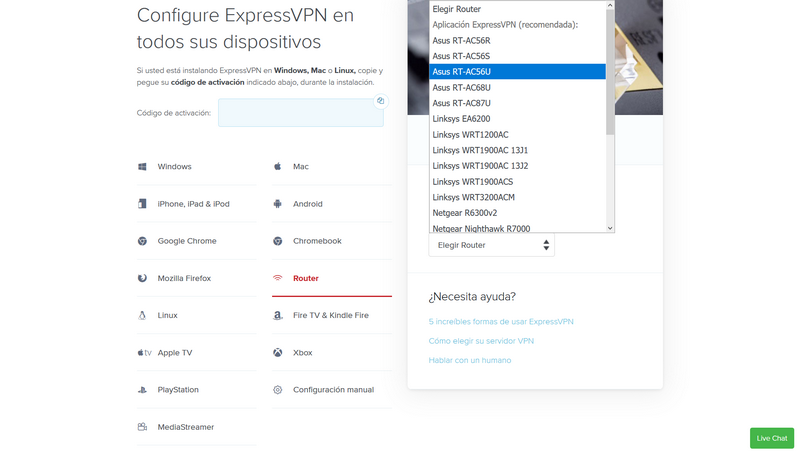Select Linksys WRT3200ACM option
This screenshot has width=800, height=454.
pyautogui.click(x=517, y=197)
